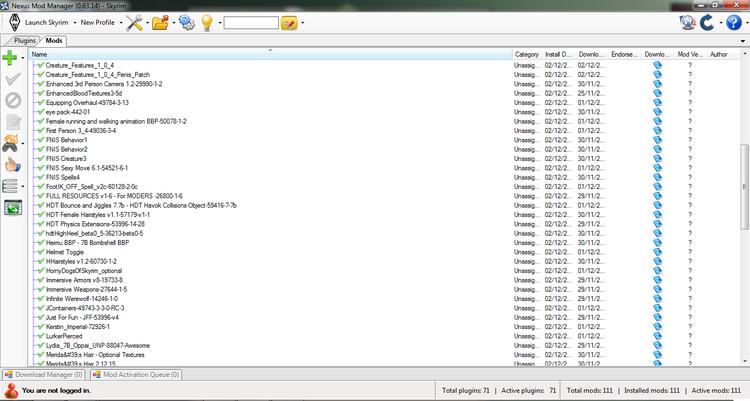Screen dimensions: 750x401
Task: Click the green plus add mod icon
Action: click(x=10, y=58)
